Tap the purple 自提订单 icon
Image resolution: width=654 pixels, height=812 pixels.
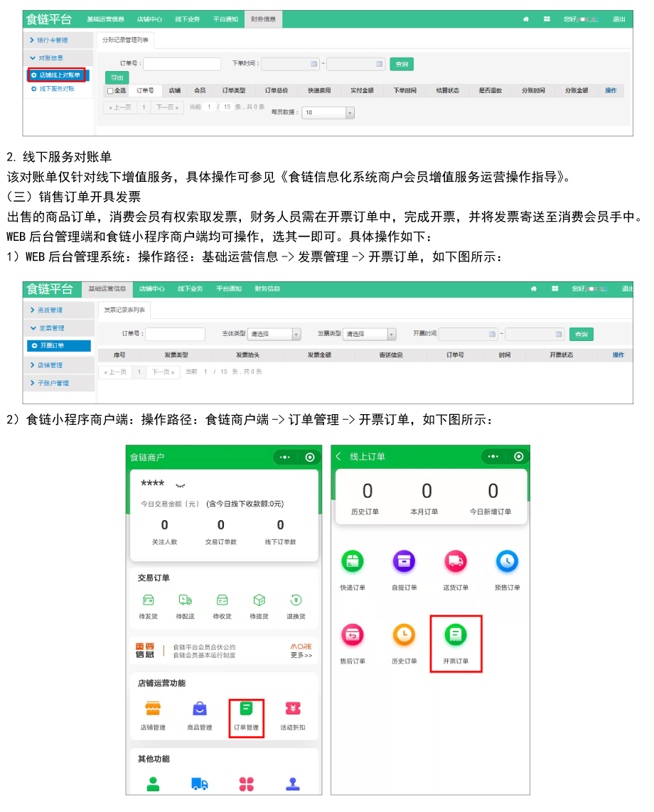pos(404,562)
